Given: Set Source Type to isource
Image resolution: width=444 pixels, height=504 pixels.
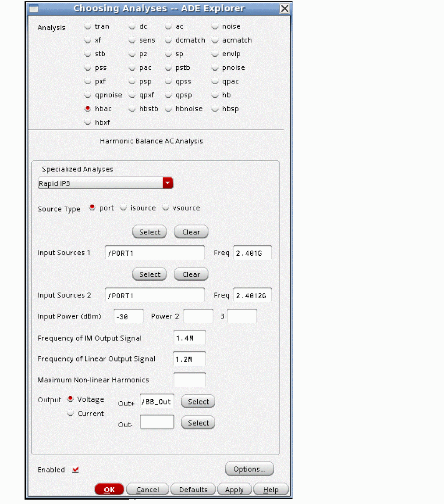Looking at the screenshot, I should (x=123, y=207).
